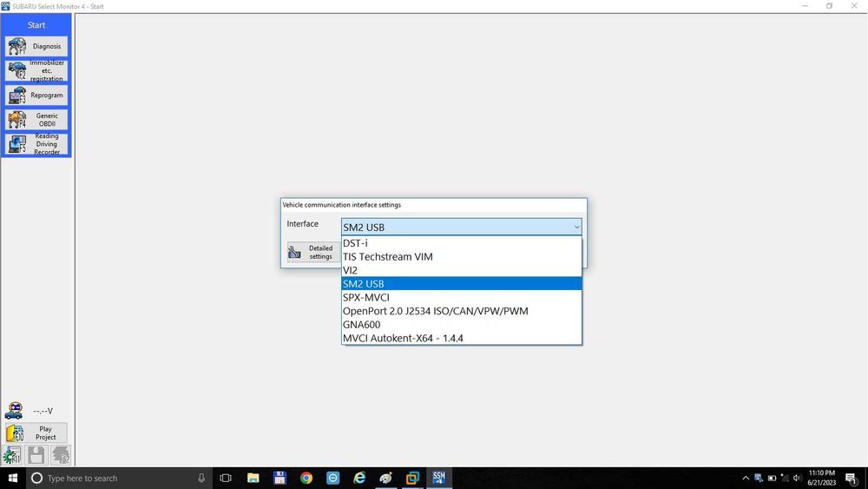Open the Windows Start menu

coord(13,478)
